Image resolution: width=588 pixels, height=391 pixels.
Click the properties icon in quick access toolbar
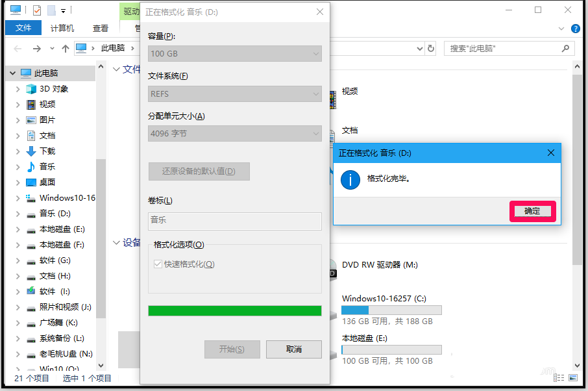[37, 10]
